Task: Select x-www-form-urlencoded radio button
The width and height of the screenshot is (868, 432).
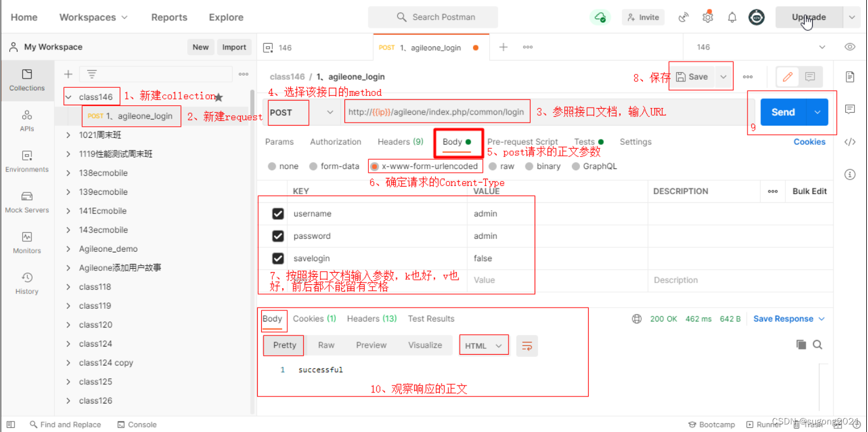Action: tap(375, 166)
